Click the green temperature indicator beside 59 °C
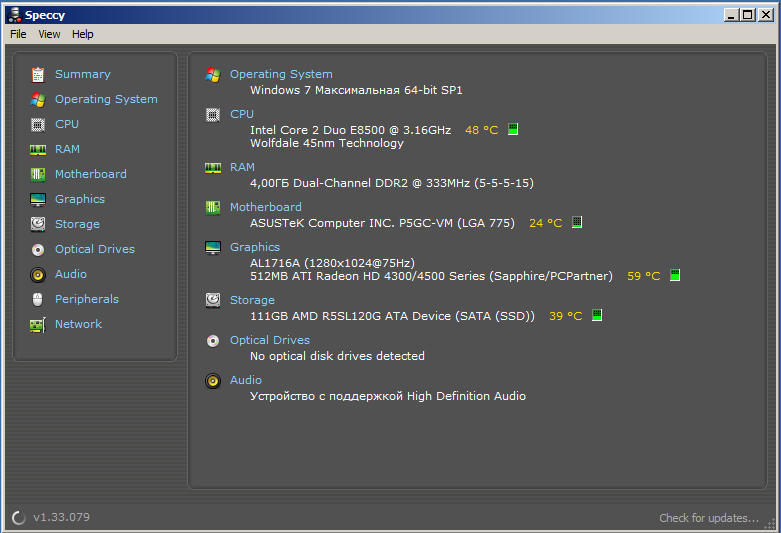781x533 pixels. pos(675,275)
